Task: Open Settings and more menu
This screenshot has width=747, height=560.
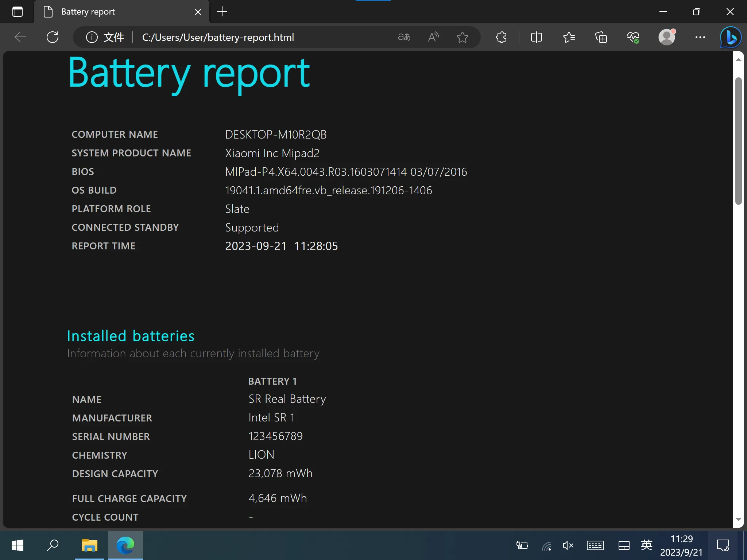Action: coord(700,37)
